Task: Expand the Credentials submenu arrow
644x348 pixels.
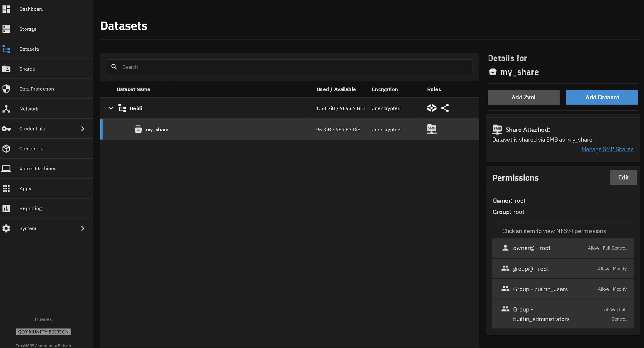Action: pos(83,129)
